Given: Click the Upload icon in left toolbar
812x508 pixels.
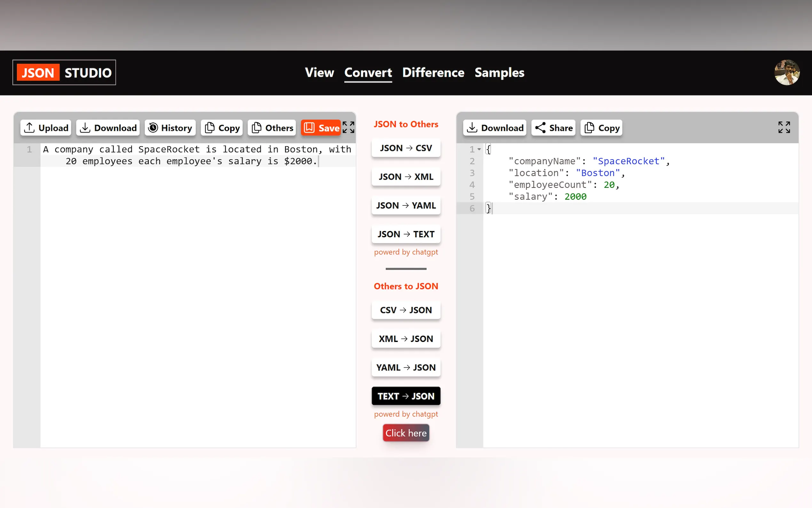Looking at the screenshot, I should click(x=29, y=128).
